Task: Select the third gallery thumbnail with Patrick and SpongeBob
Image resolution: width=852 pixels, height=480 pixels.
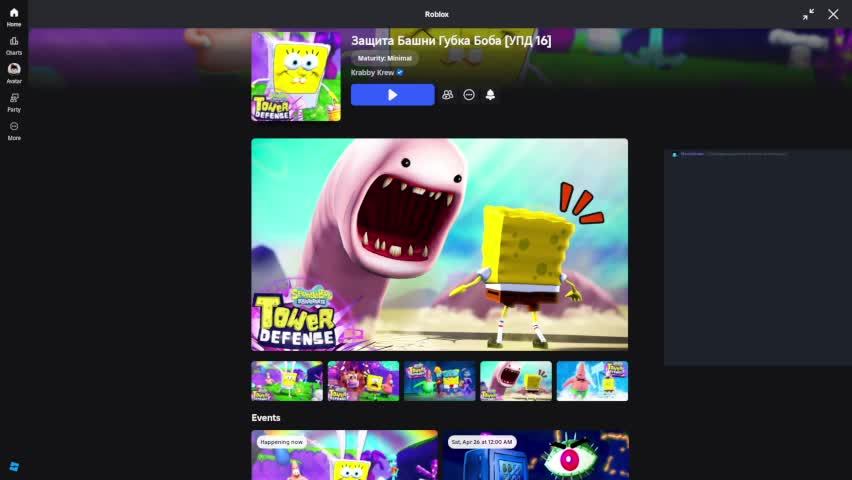Action: point(440,381)
